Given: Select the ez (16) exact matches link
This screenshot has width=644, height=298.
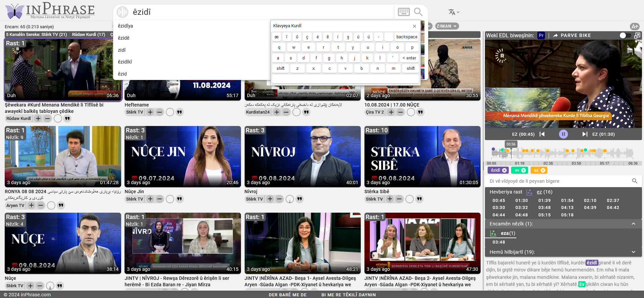Looking at the screenshot, I should coord(544,192).
